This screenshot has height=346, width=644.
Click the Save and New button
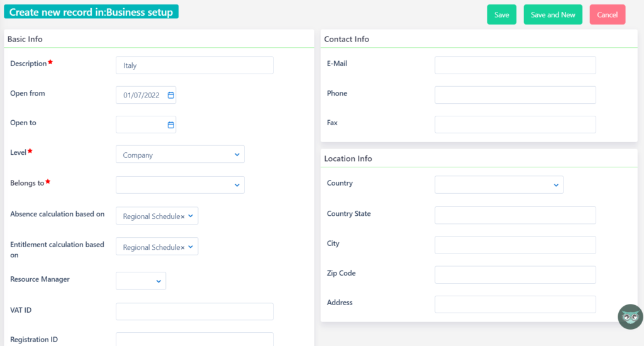point(553,15)
